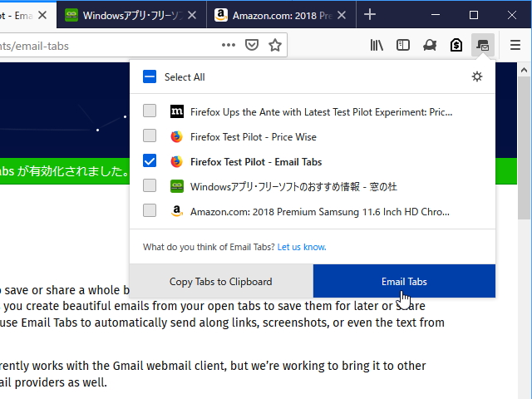532x399 pixels.
Task: Click 'Firefox Test Pilot - Price Wise' text
Action: pos(253,136)
